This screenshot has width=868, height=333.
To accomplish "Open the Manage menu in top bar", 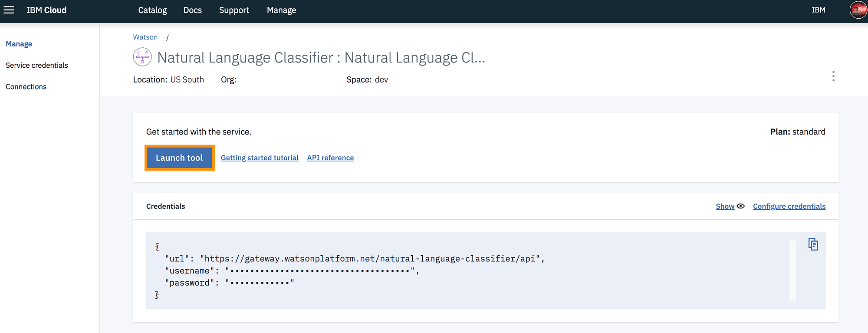I will 282,10.
